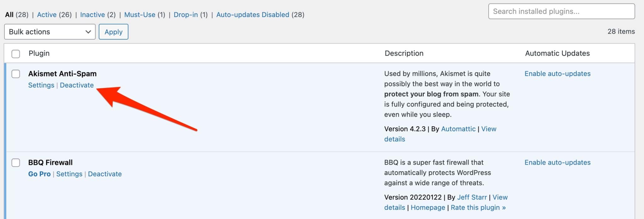Viewport: 644px width, 219px height.
Task: Click the Automatic Updates column header
Action: 557,53
